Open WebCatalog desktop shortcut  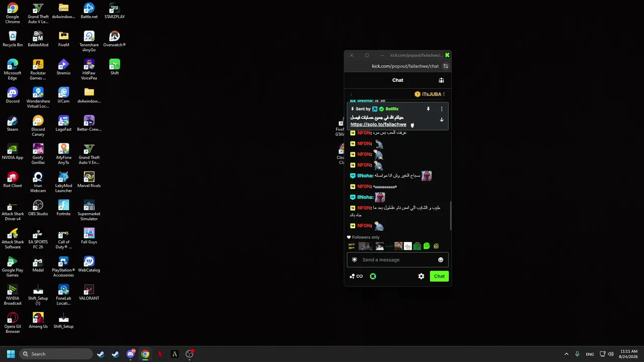coord(89,264)
